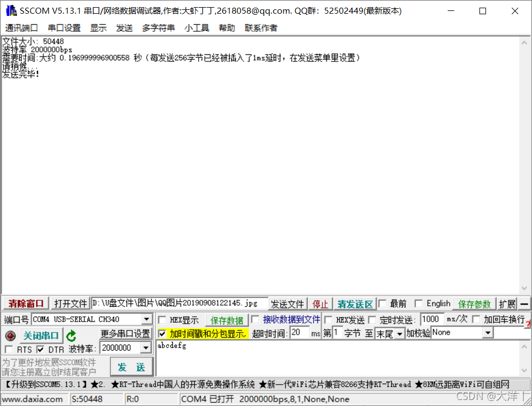
Task: Open the 多字符串 menu
Action: (158, 28)
